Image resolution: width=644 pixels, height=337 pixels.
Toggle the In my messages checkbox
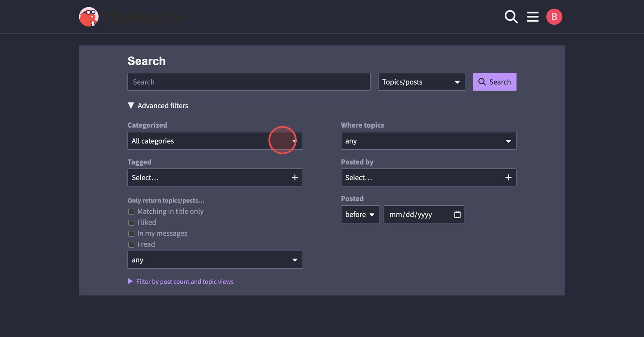point(131,234)
